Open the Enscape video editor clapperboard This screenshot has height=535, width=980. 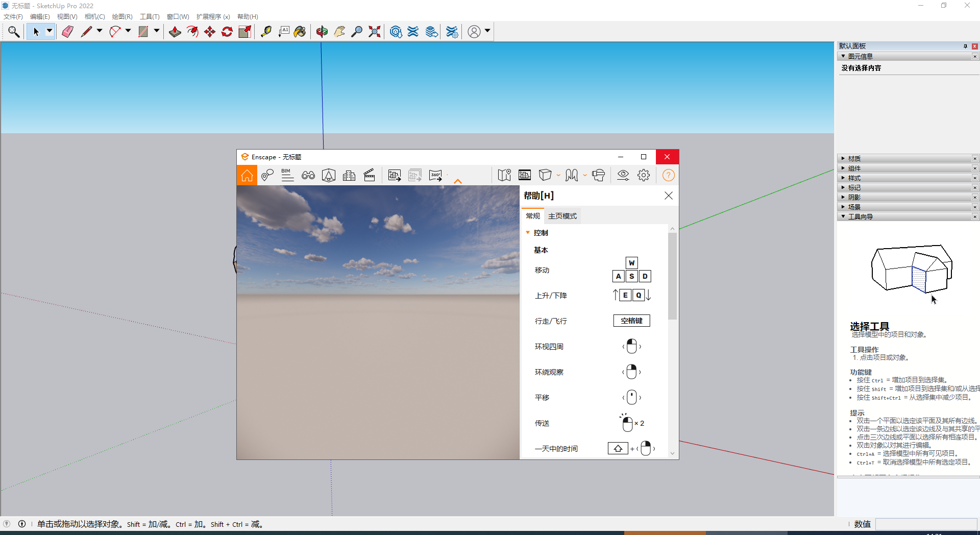pyautogui.click(x=370, y=175)
